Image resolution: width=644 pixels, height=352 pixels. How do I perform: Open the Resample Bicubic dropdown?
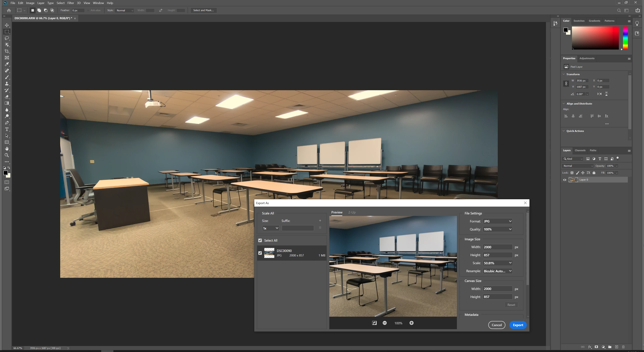pyautogui.click(x=497, y=271)
